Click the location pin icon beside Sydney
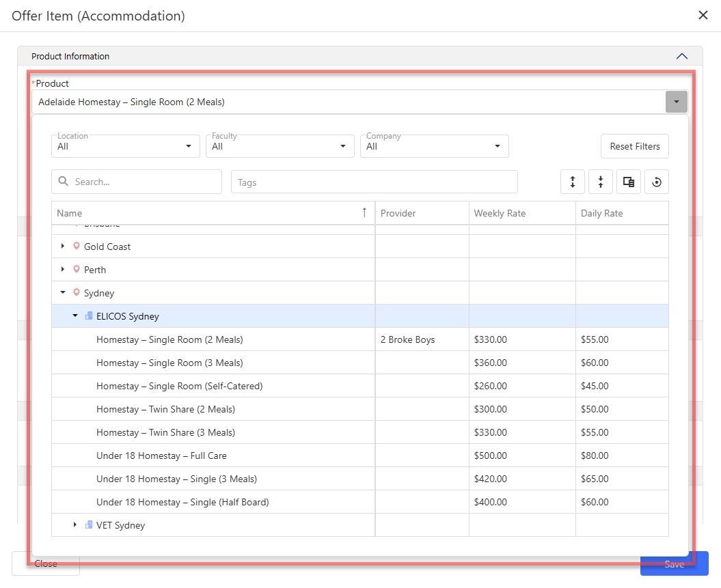The image size is (721, 588). tap(77, 292)
